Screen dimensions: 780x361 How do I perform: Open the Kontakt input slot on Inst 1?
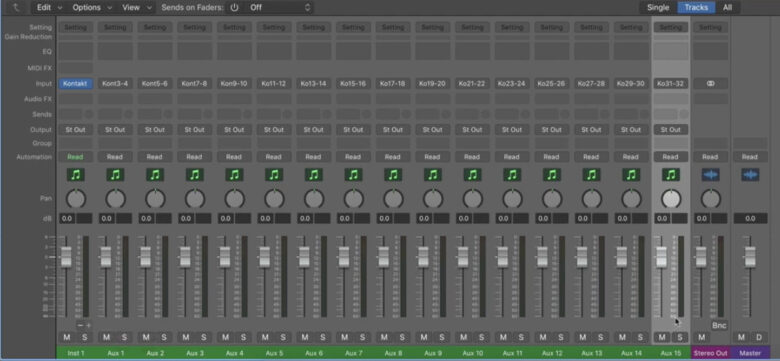(76, 84)
